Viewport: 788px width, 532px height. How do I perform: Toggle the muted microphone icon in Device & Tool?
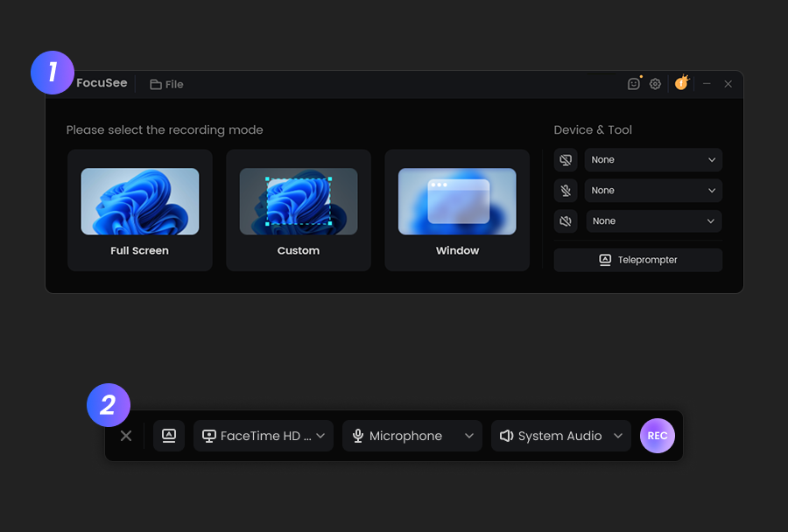point(566,191)
